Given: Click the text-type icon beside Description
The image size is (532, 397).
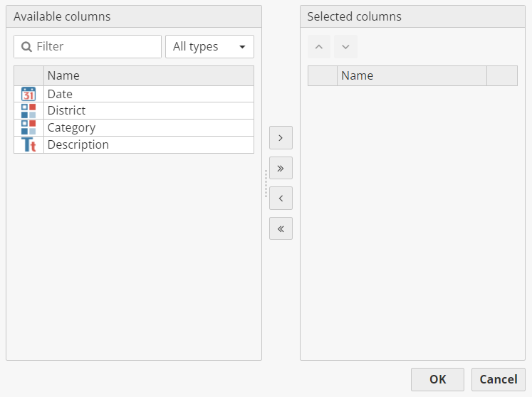Looking at the screenshot, I should coord(28,145).
